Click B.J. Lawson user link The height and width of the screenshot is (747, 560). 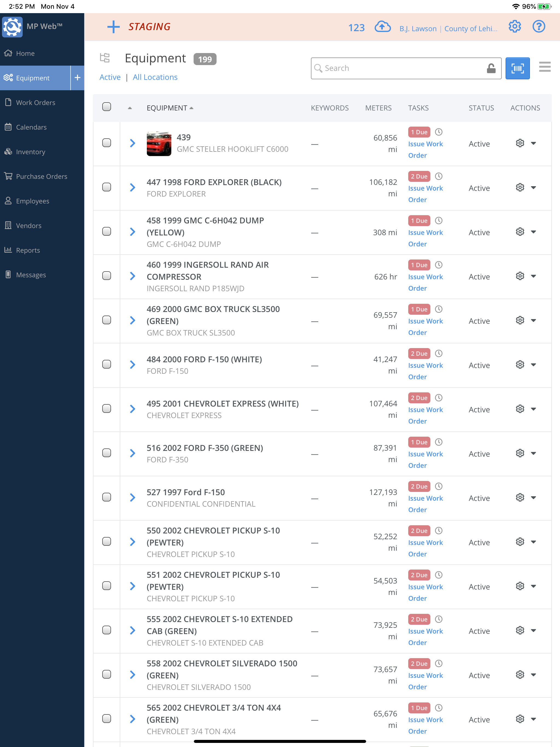point(418,29)
